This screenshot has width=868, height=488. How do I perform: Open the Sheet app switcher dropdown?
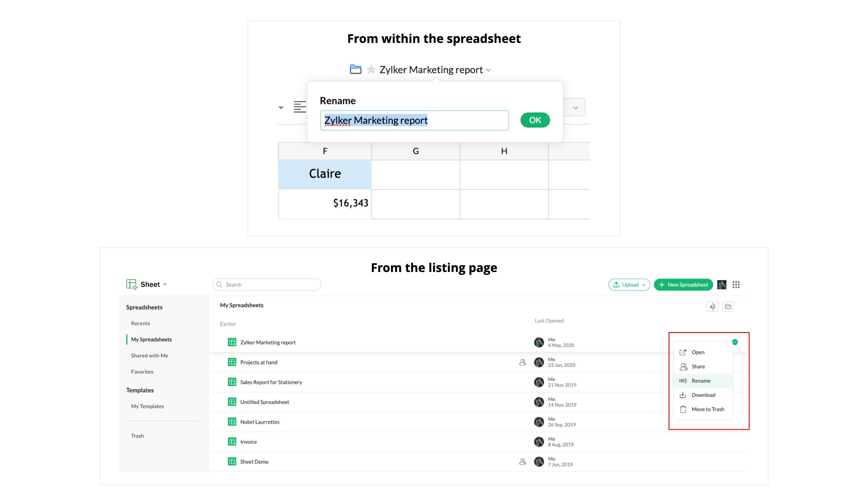(165, 285)
